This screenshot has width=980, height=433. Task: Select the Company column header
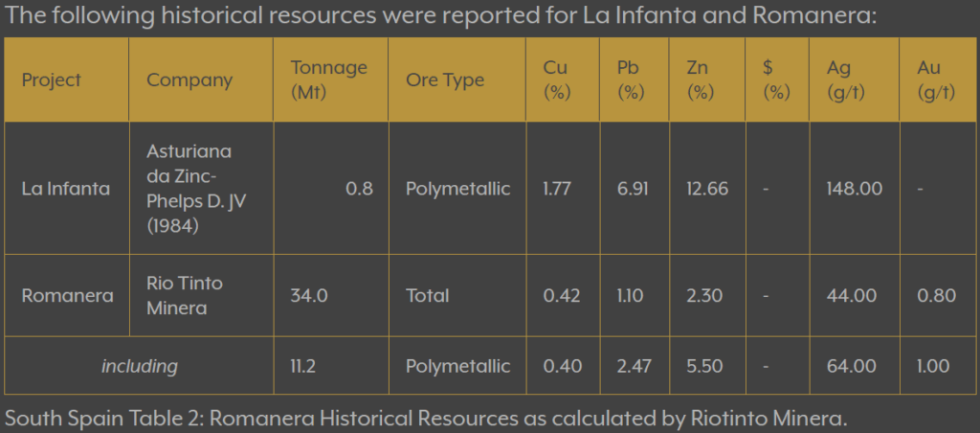click(189, 80)
